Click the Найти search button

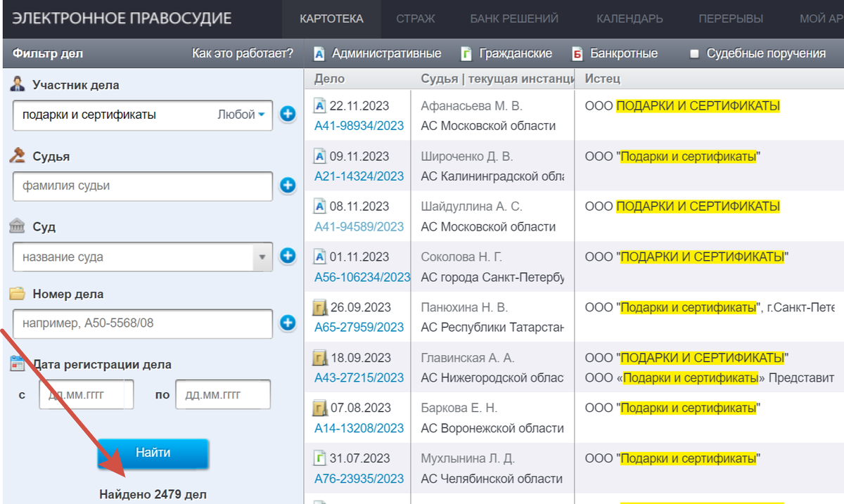click(153, 453)
